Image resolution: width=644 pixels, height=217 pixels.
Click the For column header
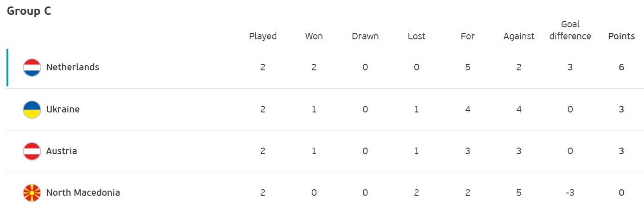[x=467, y=37]
